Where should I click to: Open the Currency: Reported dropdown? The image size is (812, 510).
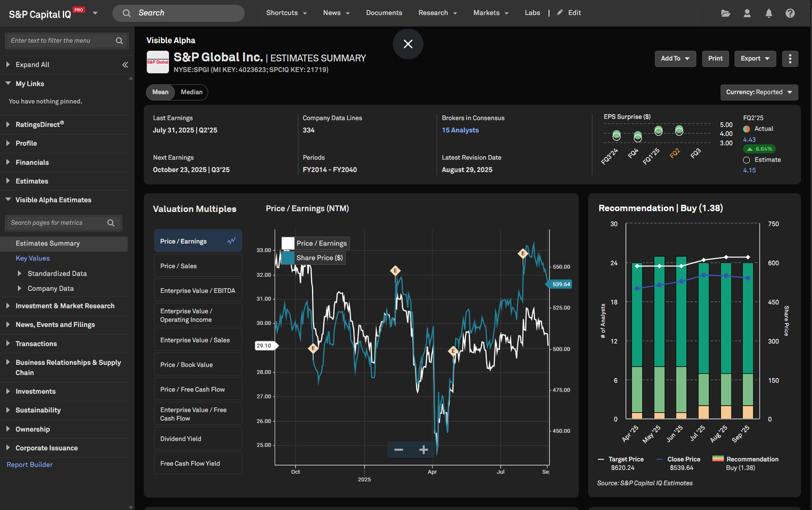tap(759, 92)
